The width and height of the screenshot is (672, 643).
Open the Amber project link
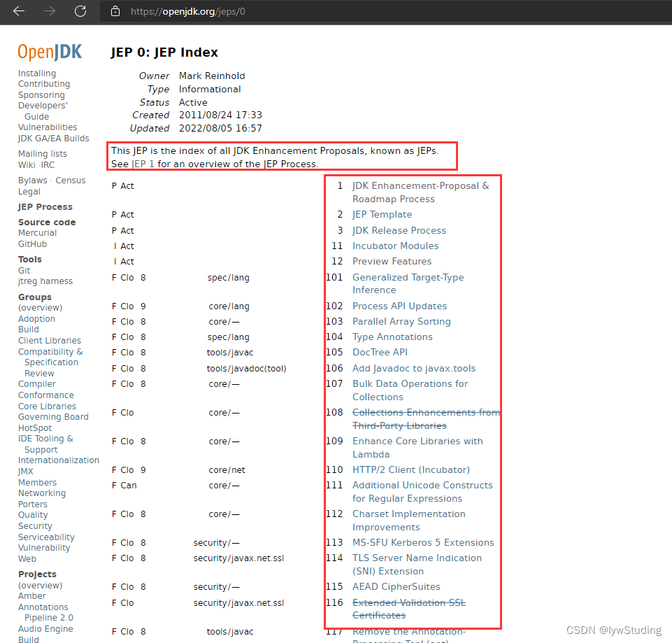[x=31, y=596]
